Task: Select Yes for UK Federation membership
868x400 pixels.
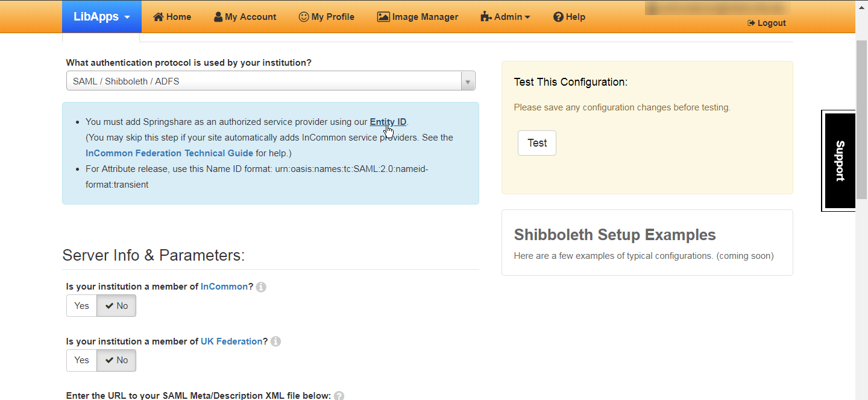Action: [x=82, y=360]
